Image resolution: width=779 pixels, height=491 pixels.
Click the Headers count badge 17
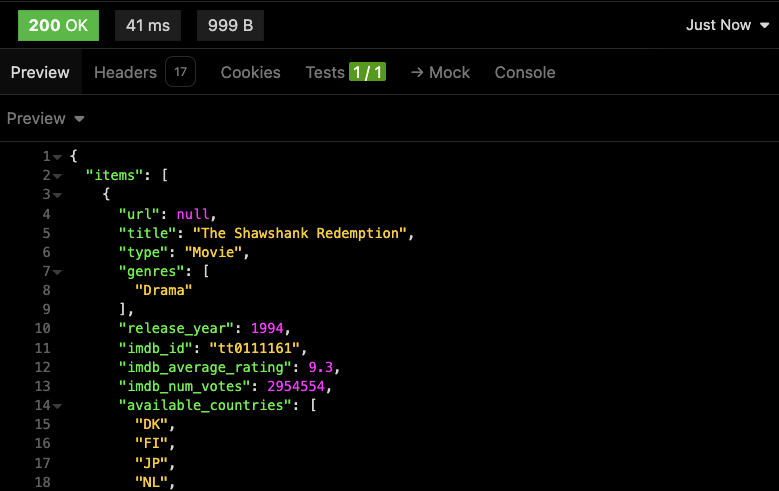click(x=180, y=72)
